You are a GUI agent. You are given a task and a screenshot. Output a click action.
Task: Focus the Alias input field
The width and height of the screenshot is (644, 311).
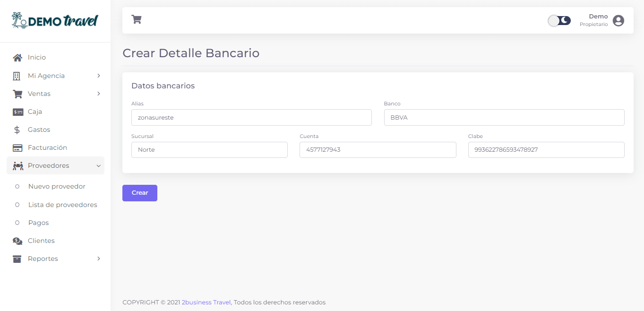(251, 118)
